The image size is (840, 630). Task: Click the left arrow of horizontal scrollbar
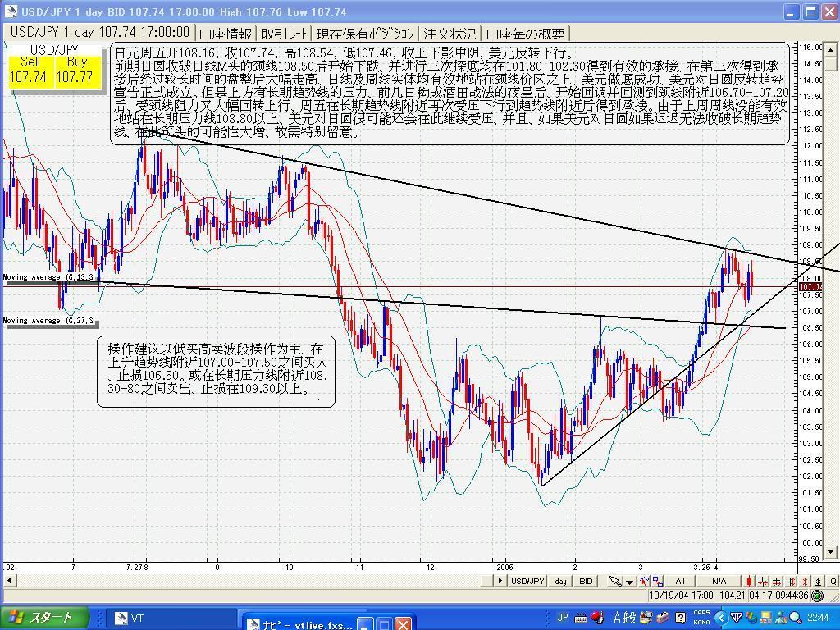tap(8, 581)
